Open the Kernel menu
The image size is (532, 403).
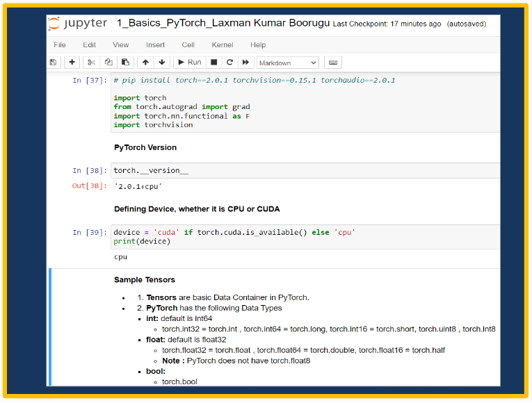click(223, 44)
